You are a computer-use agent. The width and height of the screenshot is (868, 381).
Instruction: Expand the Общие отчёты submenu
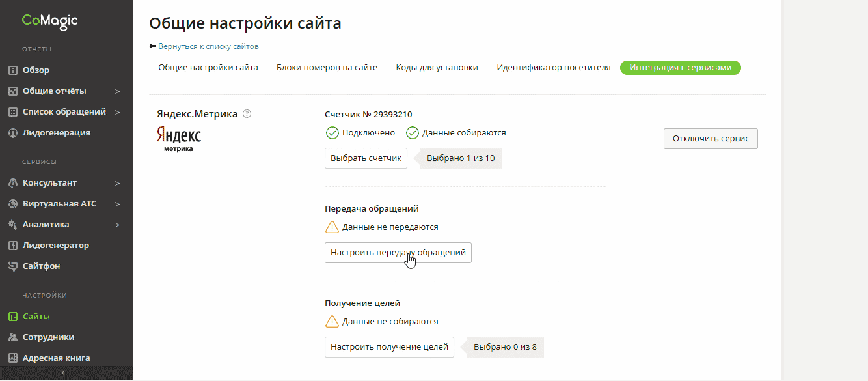(x=118, y=91)
